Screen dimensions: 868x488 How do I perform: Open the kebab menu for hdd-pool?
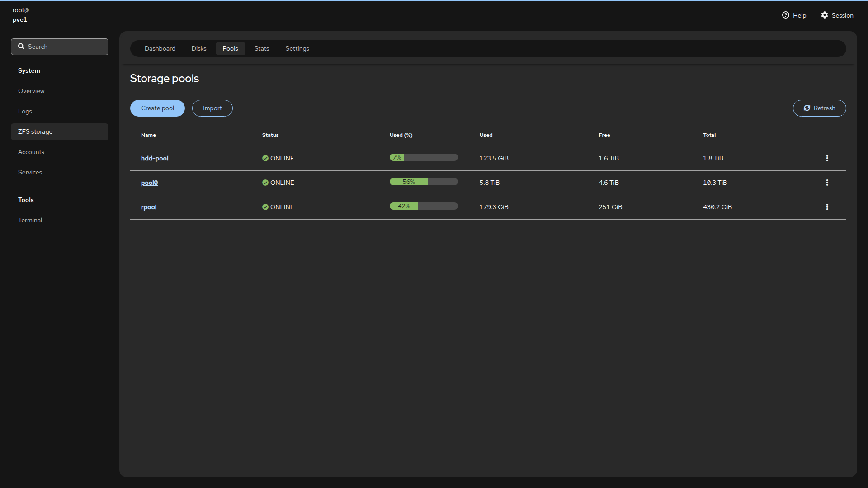tap(827, 158)
